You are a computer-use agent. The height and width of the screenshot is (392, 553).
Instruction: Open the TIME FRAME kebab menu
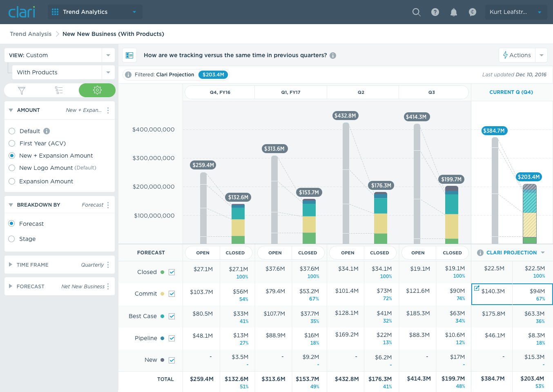(x=108, y=265)
